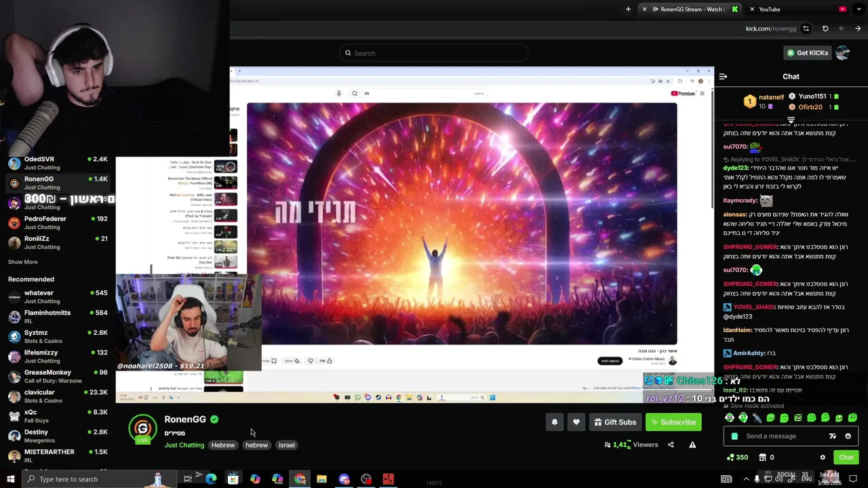Viewport: 868px width, 488px height.
Task: Send message with the green Chat button
Action: click(846, 457)
